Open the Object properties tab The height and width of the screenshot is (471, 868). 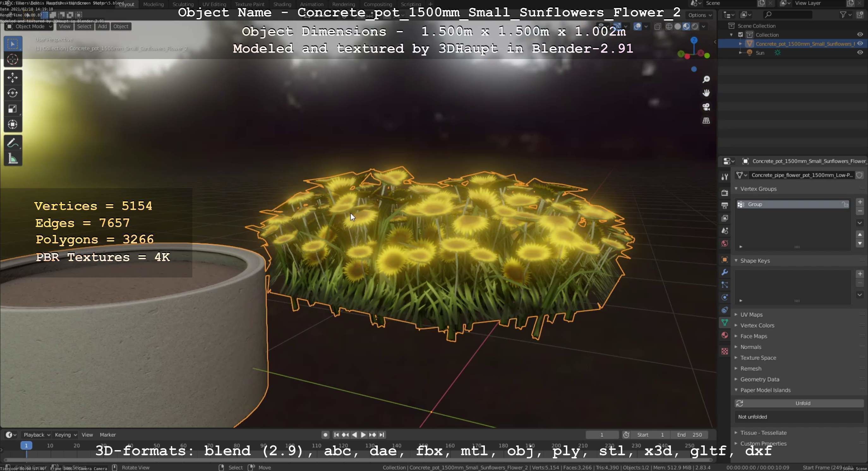(725, 259)
